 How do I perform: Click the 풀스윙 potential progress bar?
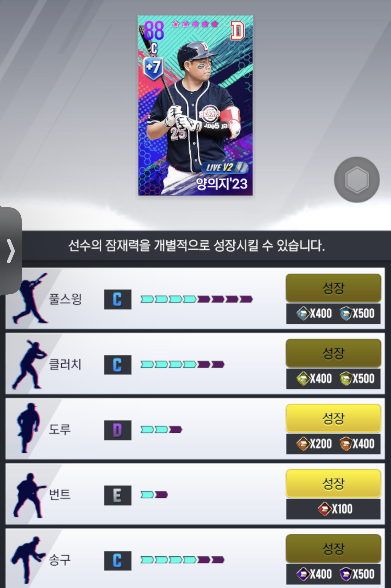(196, 299)
